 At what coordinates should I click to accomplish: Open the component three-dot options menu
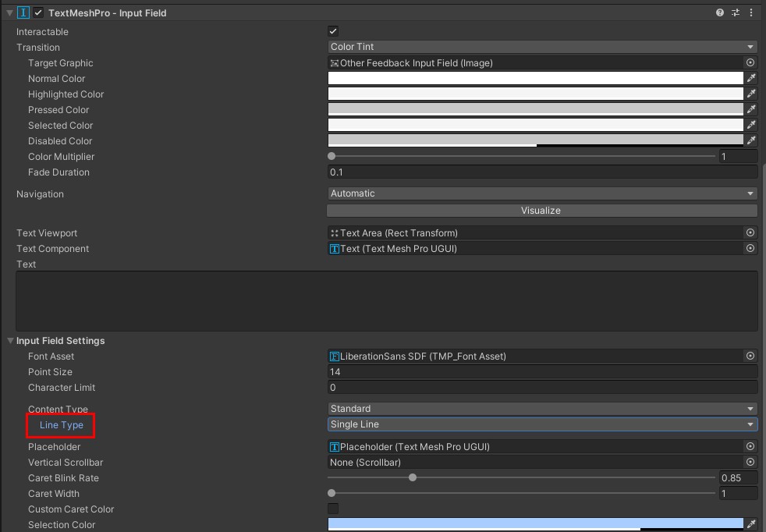pyautogui.click(x=751, y=12)
